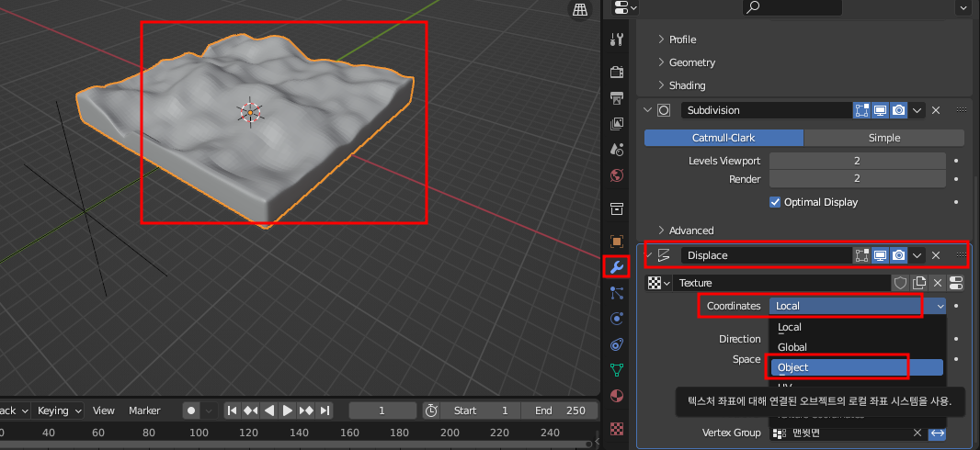Viewport: 980px width, 450px height.
Task: Open the Object Data green triangle icon
Action: pyautogui.click(x=617, y=370)
